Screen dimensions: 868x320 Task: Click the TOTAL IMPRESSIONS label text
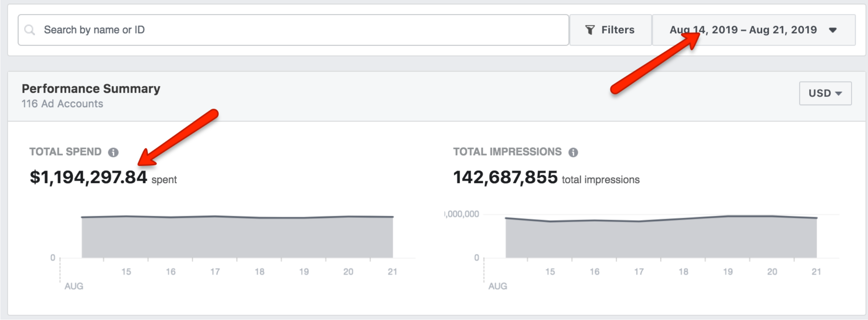click(507, 152)
